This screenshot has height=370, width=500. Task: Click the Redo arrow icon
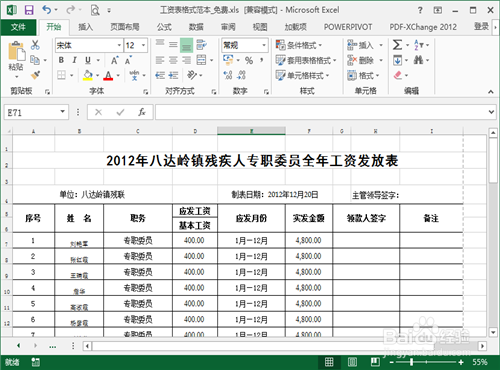pyautogui.click(x=70, y=10)
